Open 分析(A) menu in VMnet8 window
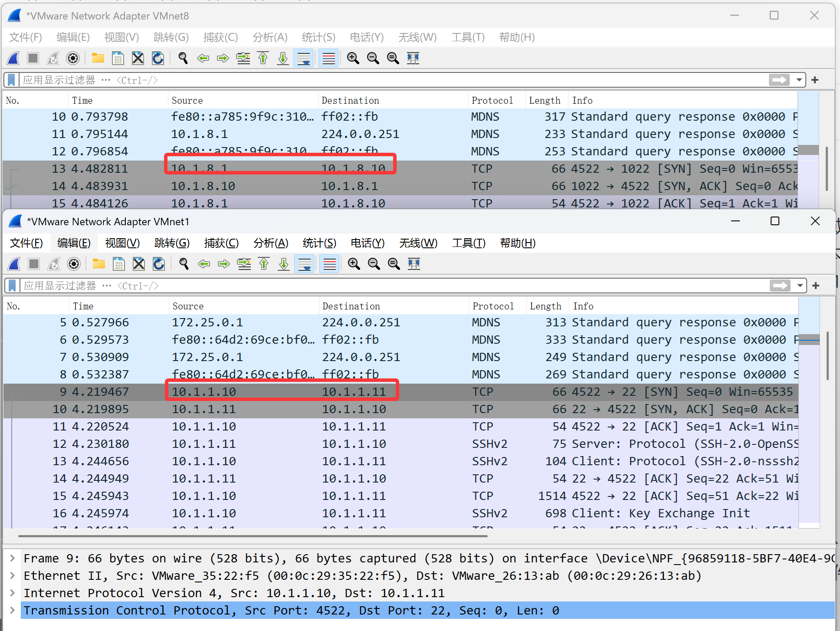This screenshot has height=631, width=840. (270, 37)
